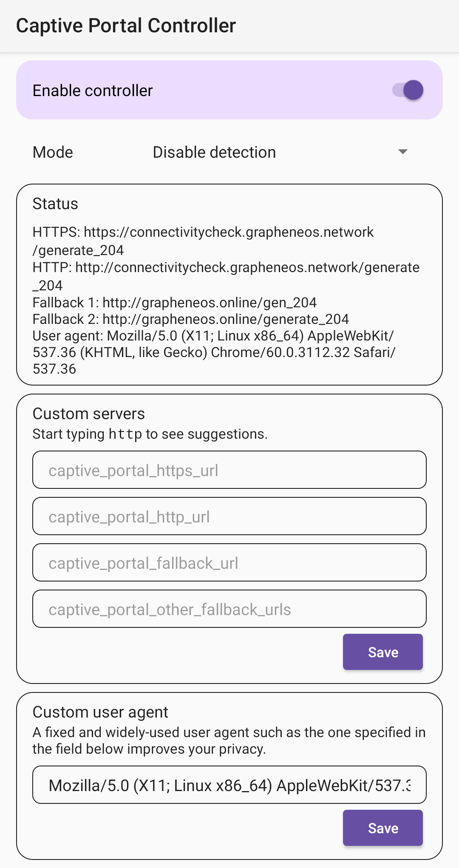Click the captive_portal_https_url field
The height and width of the screenshot is (868, 459).
(229, 471)
